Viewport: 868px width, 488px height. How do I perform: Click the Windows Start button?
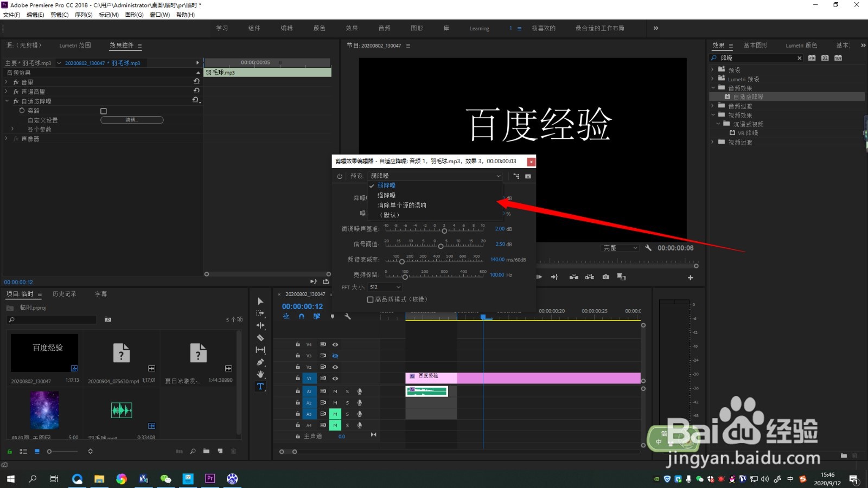(11, 478)
